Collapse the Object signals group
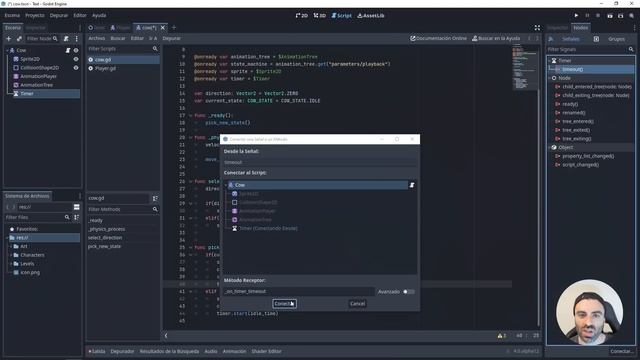The width and height of the screenshot is (640, 360). click(549, 147)
